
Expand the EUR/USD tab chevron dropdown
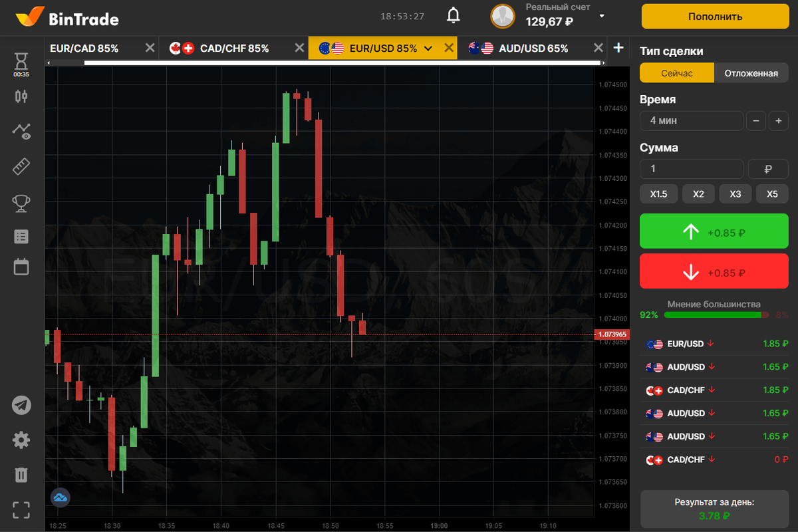[428, 49]
